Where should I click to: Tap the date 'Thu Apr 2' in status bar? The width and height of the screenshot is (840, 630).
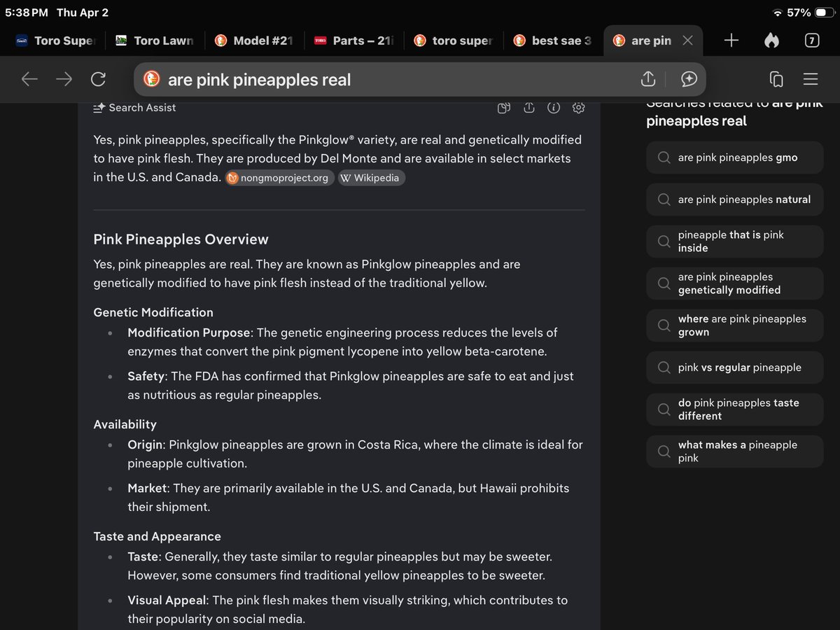(83, 13)
